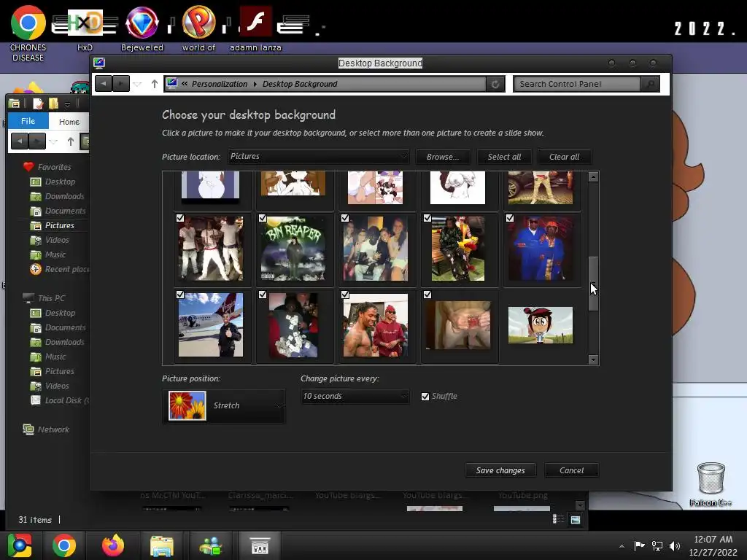Open Firefox from the taskbar
The image size is (747, 560).
[113, 545]
